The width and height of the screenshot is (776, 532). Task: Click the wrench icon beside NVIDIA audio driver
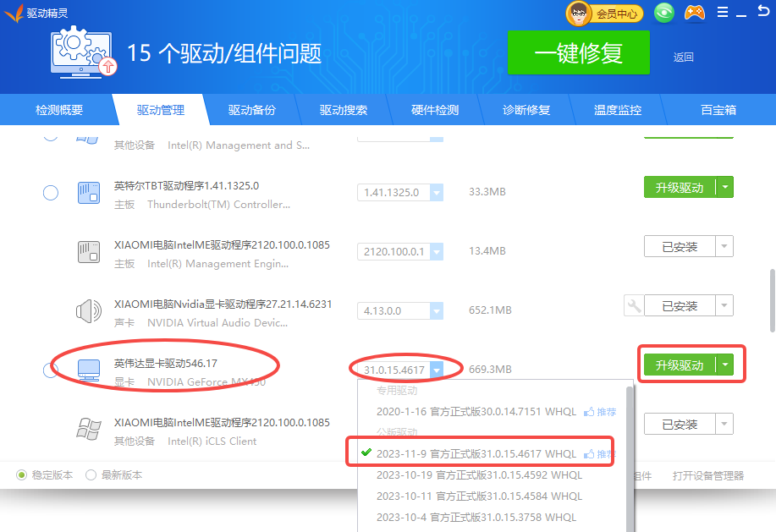(632, 305)
